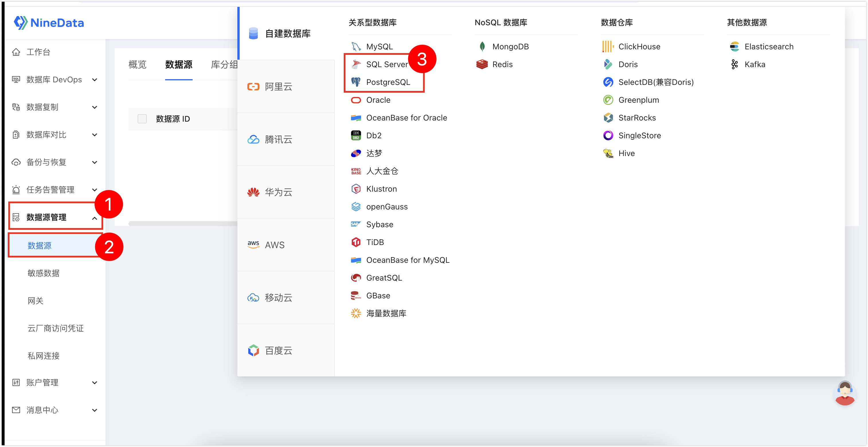This screenshot has width=868, height=447.
Task: Select the GBase icon
Action: [356, 296]
